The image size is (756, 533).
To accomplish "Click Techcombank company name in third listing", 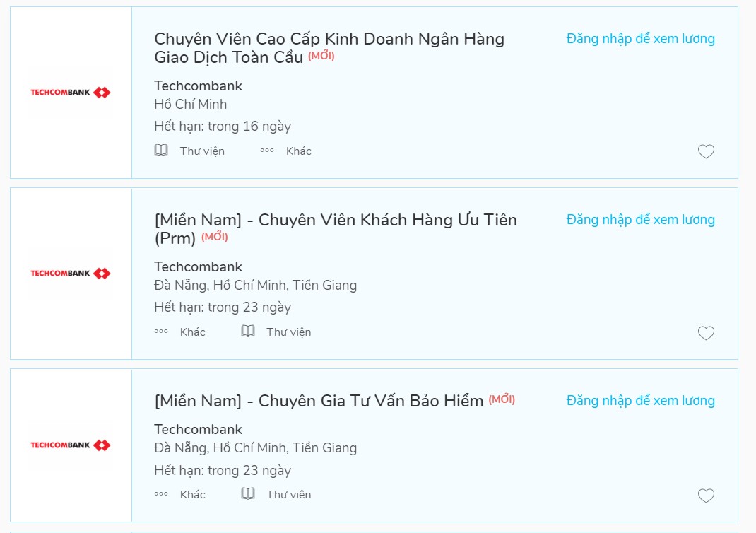I will click(198, 430).
